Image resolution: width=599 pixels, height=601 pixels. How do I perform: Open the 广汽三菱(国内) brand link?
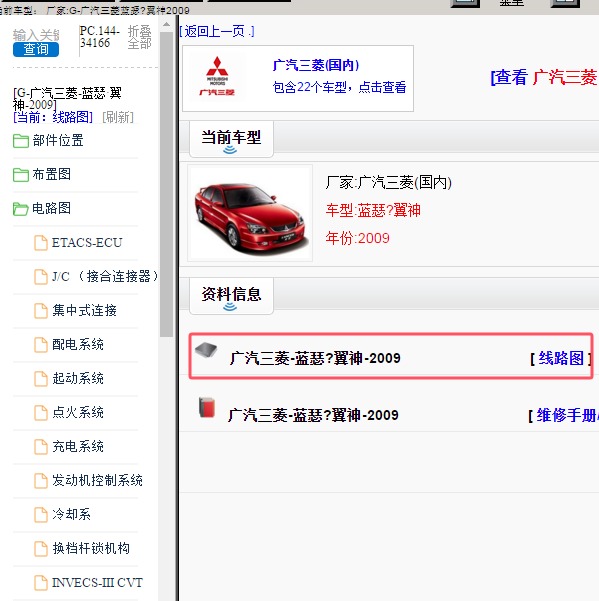(x=316, y=65)
